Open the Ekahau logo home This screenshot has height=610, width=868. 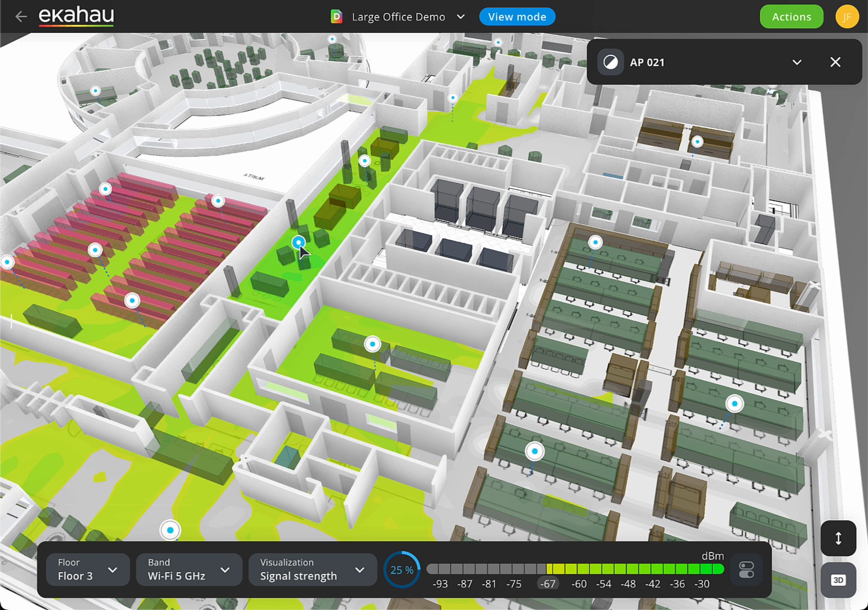point(76,16)
